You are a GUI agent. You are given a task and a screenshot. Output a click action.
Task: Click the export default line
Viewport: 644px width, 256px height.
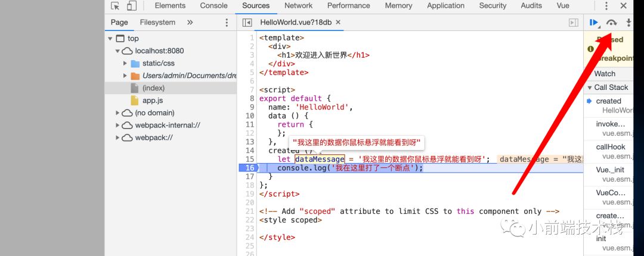click(295, 98)
